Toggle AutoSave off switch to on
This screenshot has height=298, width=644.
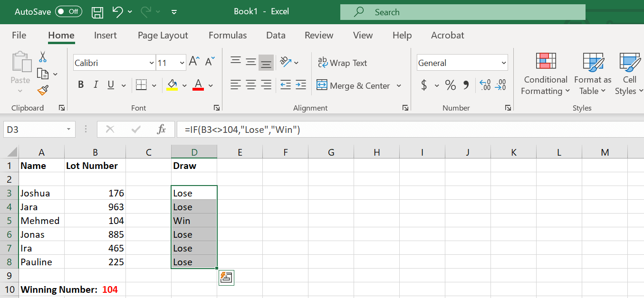click(68, 11)
